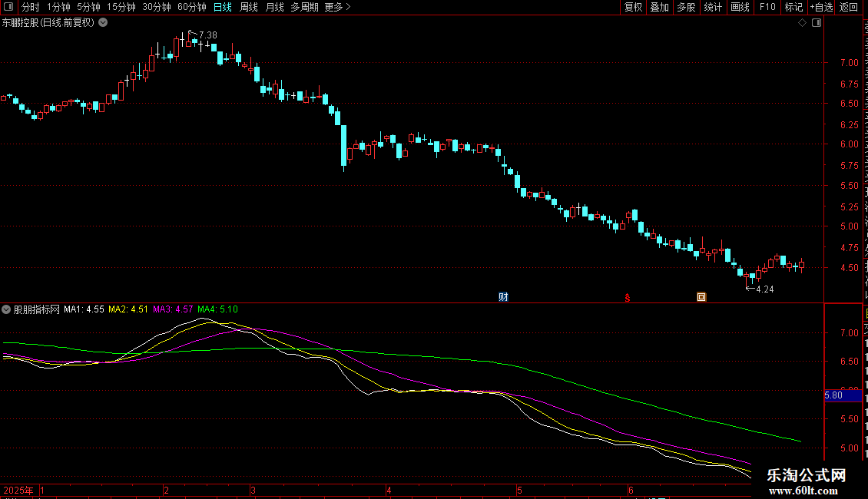Screen dimensions: 868x499
Task: Open the 统计 statistics tool
Action: [712, 7]
